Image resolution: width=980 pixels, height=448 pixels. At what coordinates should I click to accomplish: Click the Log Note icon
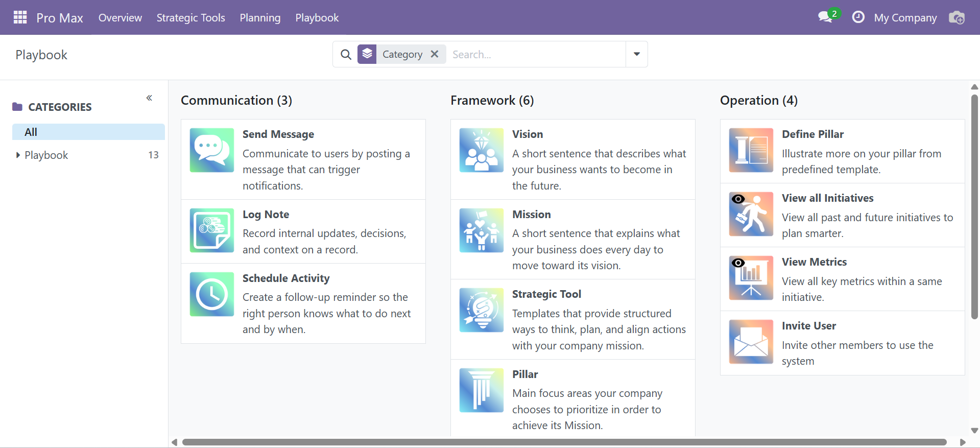[212, 230]
